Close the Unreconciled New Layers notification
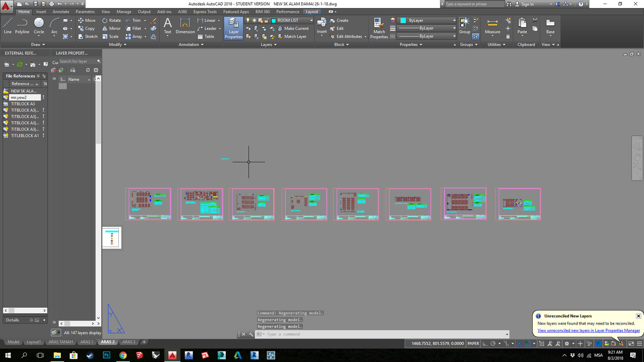 (638, 316)
